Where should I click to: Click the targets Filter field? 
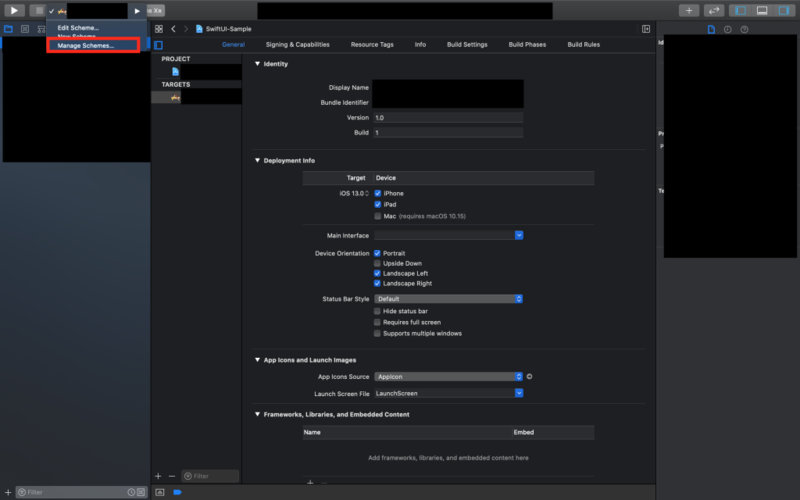[210, 476]
